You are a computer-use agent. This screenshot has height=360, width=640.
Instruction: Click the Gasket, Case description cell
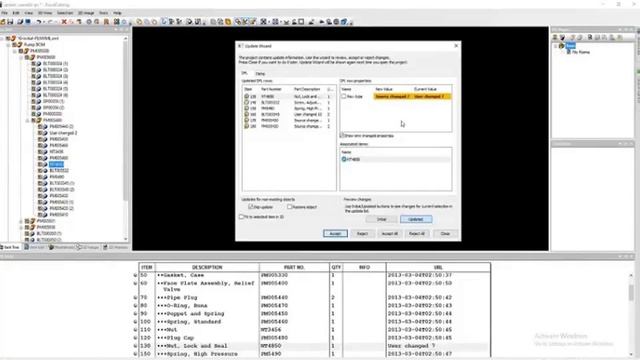point(208,276)
